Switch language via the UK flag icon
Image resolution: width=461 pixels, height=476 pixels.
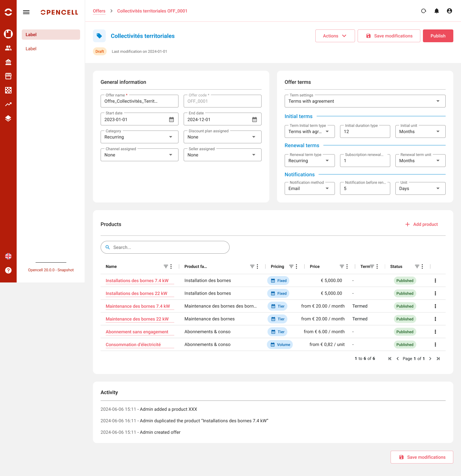[x=8, y=256]
